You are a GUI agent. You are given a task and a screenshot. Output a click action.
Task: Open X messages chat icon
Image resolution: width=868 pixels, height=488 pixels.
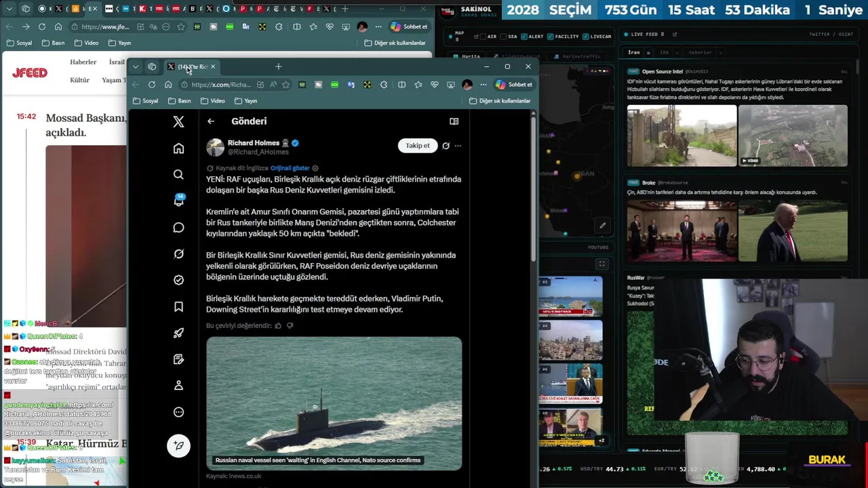[178, 228]
